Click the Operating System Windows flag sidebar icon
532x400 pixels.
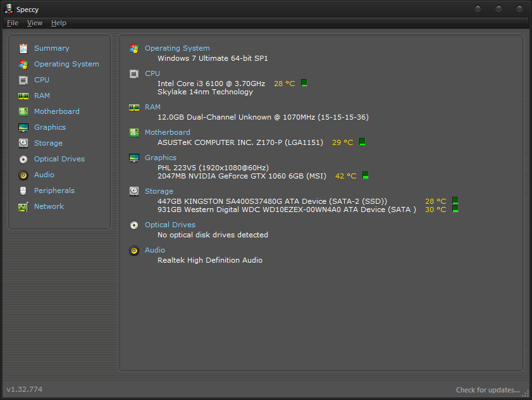pyautogui.click(x=23, y=64)
